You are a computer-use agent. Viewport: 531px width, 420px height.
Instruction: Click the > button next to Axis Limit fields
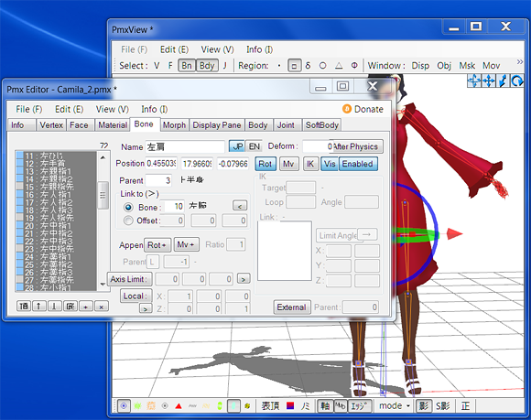pos(244,279)
